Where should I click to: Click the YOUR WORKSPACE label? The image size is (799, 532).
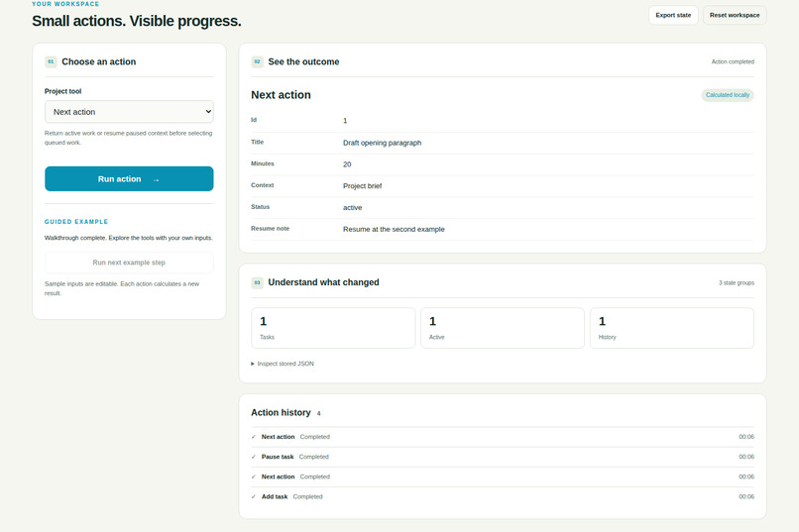point(65,4)
